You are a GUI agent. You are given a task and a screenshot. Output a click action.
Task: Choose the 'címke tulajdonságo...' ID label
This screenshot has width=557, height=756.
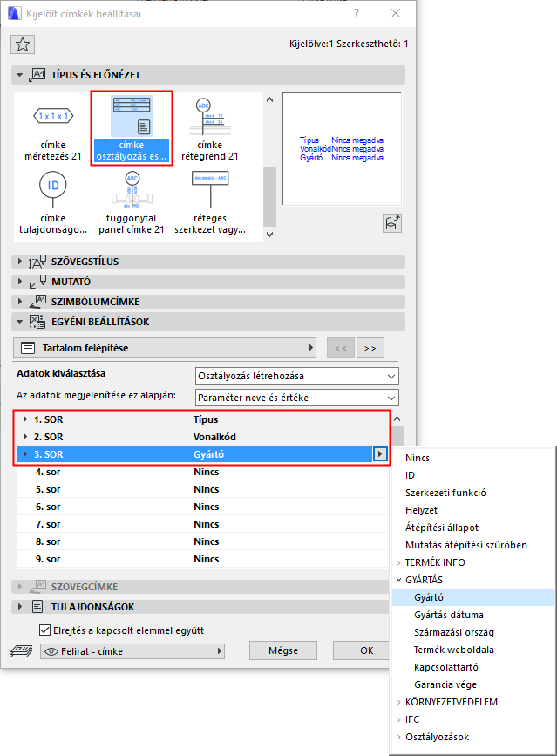coord(53,202)
